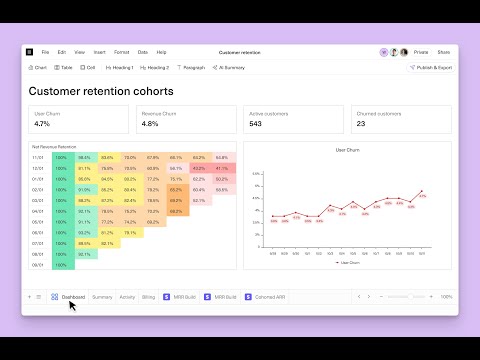Viewport: 480px width, 360px height.
Task: Select the Revenue Churn 4.8% card
Action: pos(186,119)
